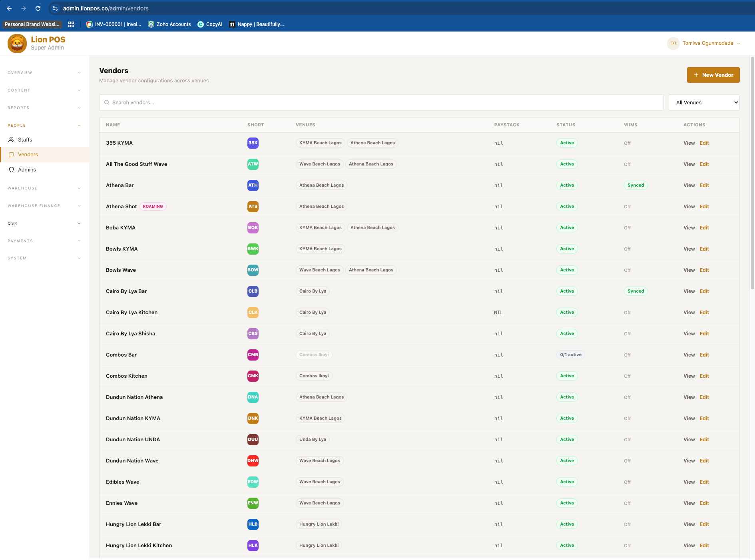Screen dimensions: 755x560
Task: Go back using the browser back arrow
Action: click(x=9, y=8)
